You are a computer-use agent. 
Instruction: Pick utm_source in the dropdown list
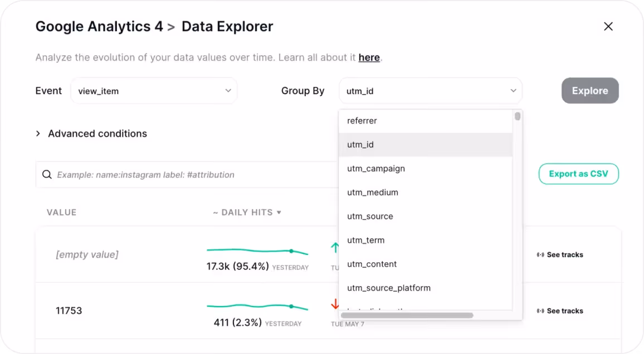tap(426, 216)
